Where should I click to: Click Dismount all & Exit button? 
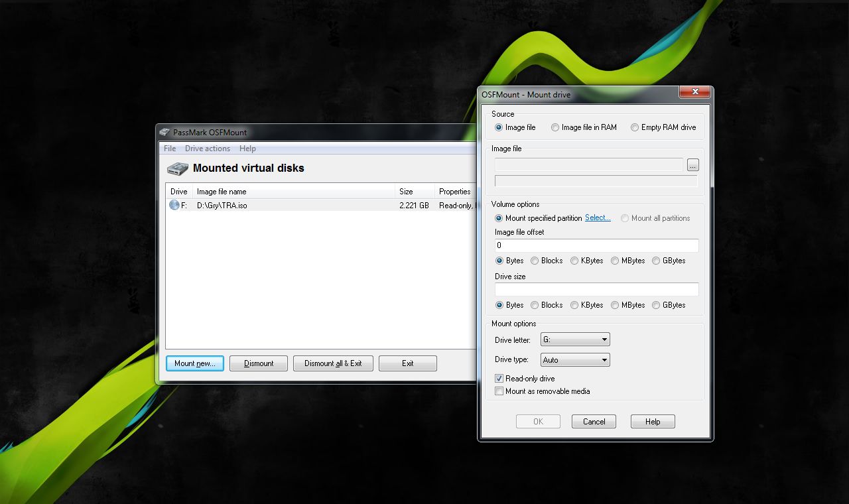pos(333,363)
